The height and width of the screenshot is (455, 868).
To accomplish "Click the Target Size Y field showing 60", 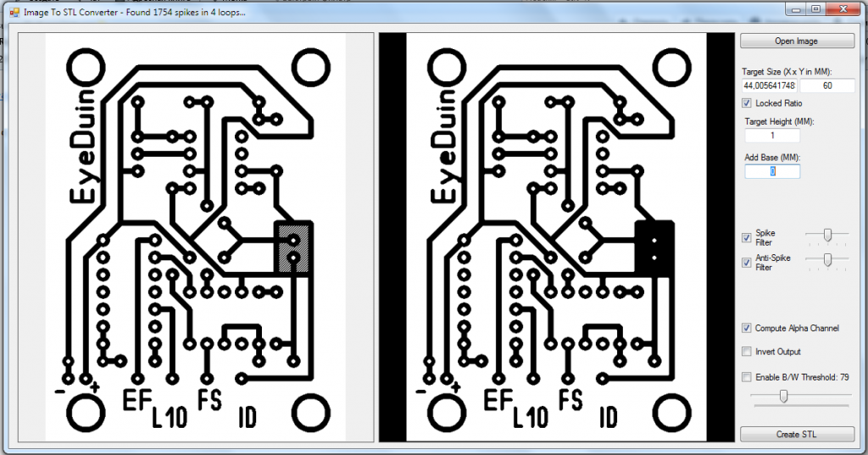I will coord(826,86).
